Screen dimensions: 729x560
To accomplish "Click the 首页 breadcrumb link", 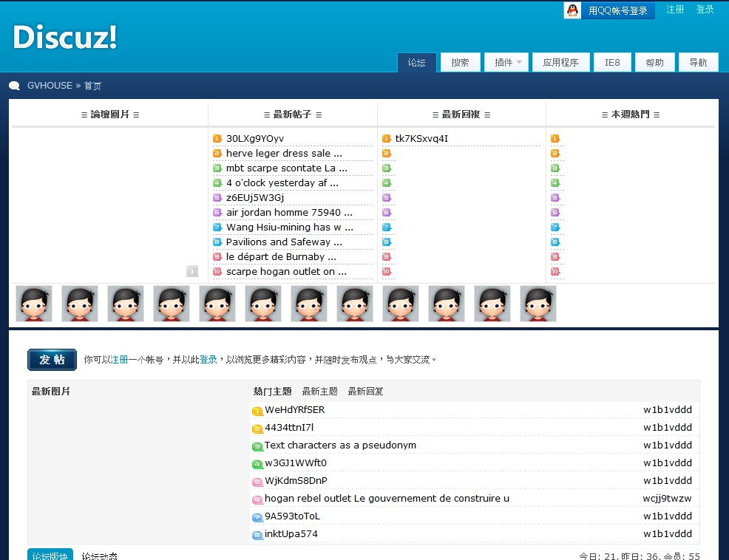I will [x=92, y=86].
